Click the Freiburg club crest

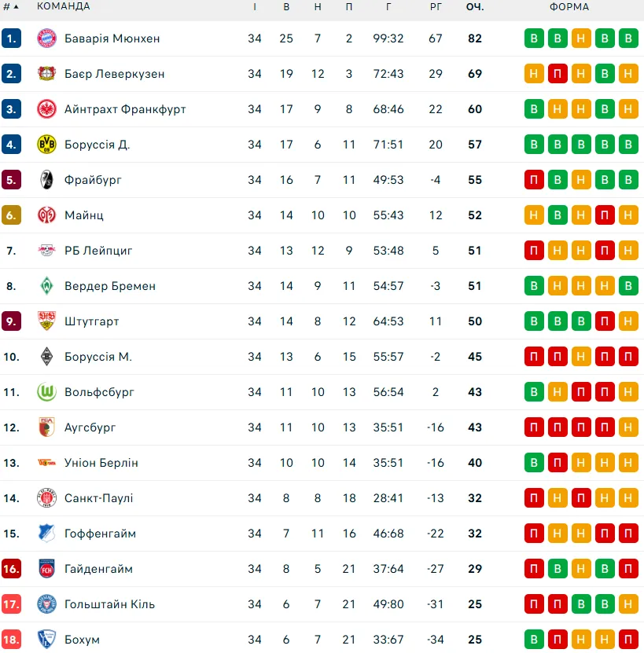point(46,180)
